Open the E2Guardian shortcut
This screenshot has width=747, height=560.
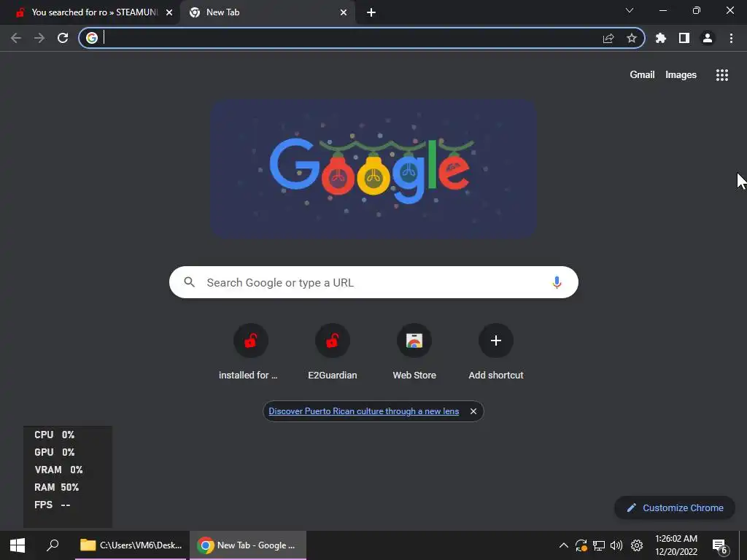333,351
